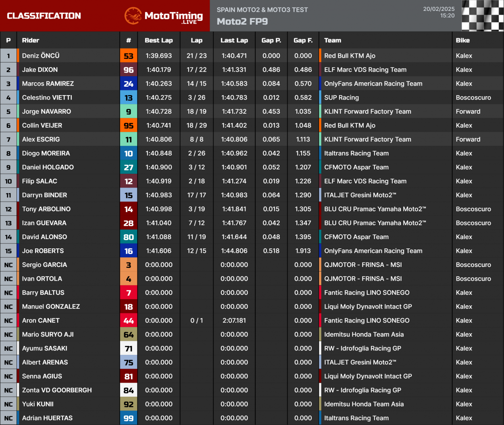The width and height of the screenshot is (504, 425).
Task: Toggle the P position column header
Action: tap(8, 40)
